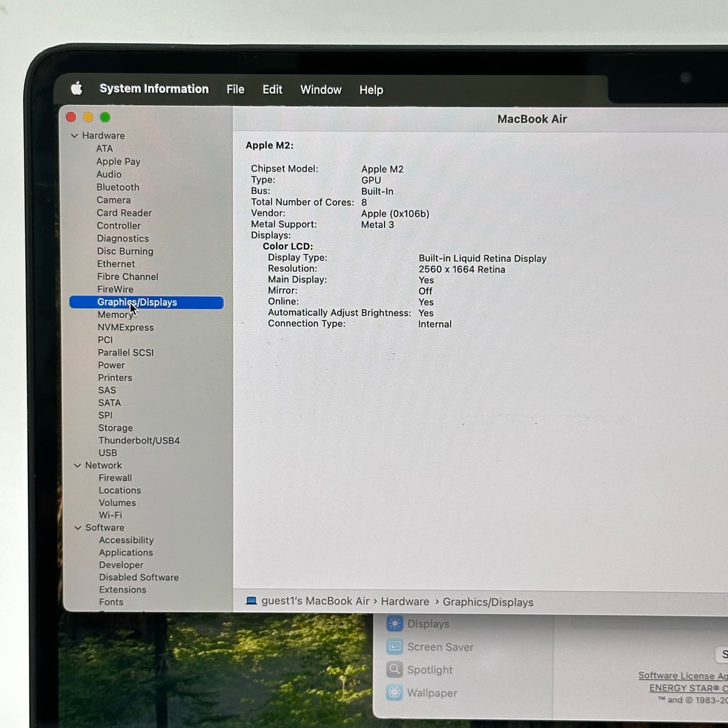Click the 'Apple (0x106b)' vendor value

pyautogui.click(x=395, y=214)
